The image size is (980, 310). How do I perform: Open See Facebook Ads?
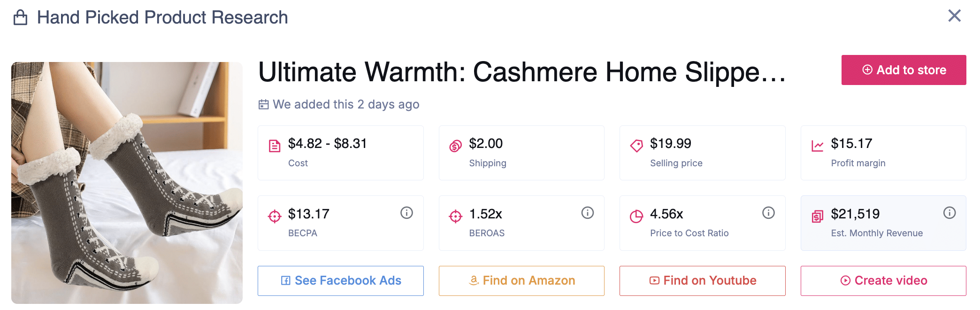340,280
